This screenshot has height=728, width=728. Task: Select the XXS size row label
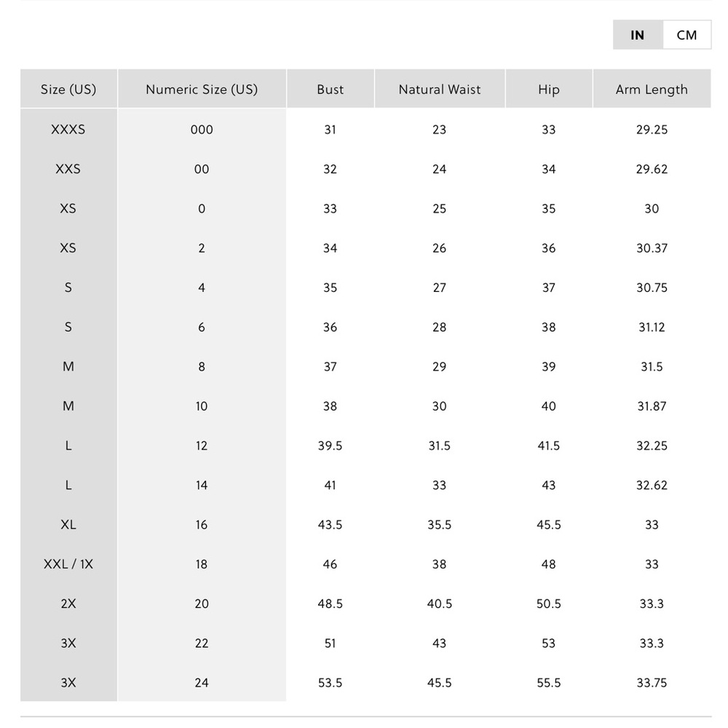click(68, 169)
